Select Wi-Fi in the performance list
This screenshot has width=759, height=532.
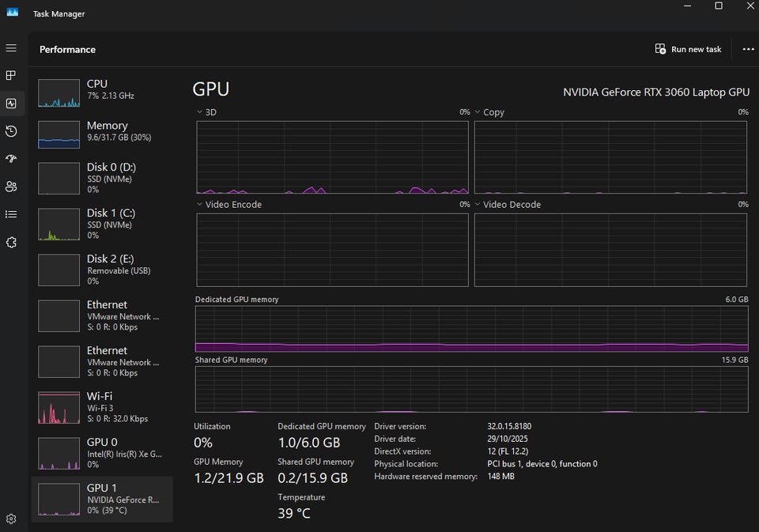[x=102, y=406]
